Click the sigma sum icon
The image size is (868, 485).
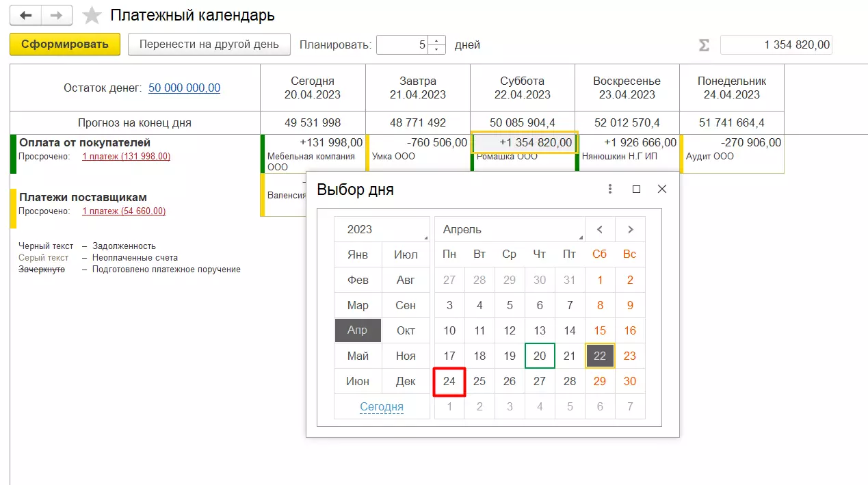click(704, 45)
